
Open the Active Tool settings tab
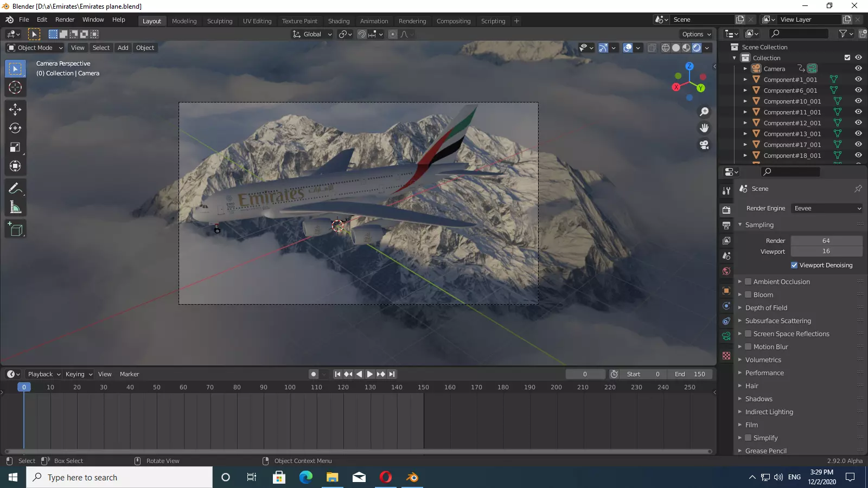(x=726, y=191)
